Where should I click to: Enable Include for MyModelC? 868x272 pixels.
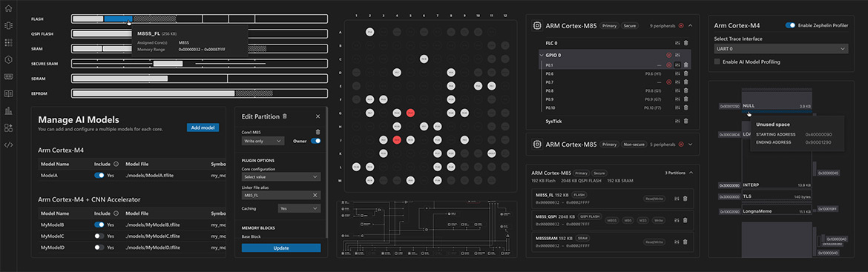[99, 236]
